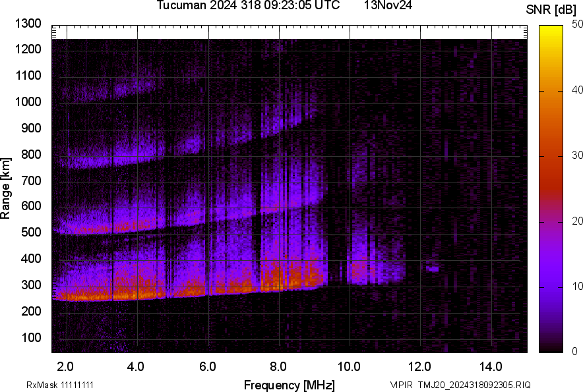Click the range tick label '600'
The image size is (583, 392).
click(x=31, y=206)
